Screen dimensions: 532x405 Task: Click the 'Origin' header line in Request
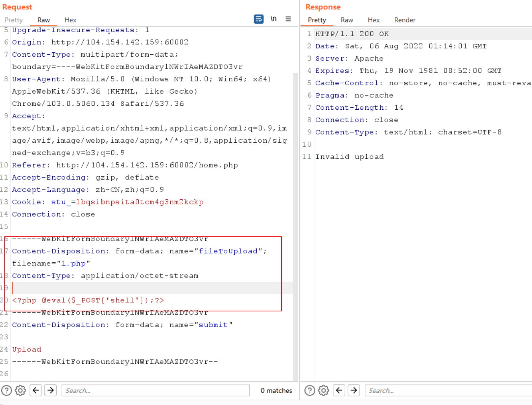(x=100, y=42)
